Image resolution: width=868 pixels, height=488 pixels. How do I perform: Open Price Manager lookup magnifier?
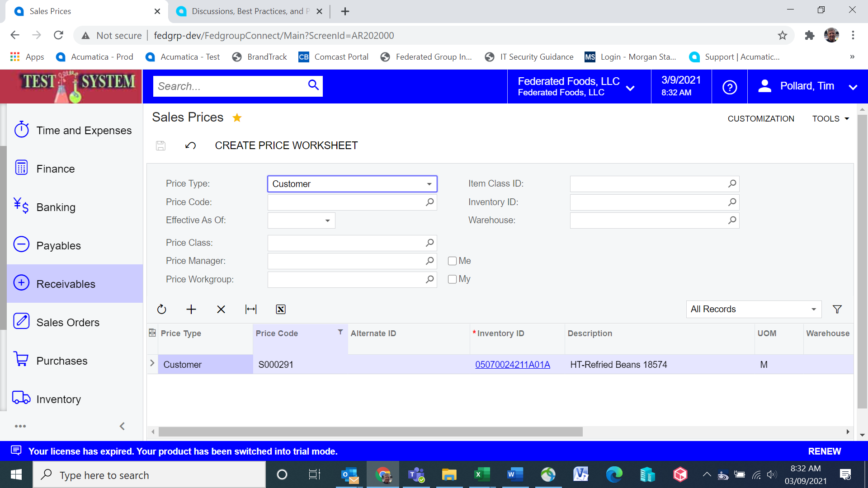point(429,261)
